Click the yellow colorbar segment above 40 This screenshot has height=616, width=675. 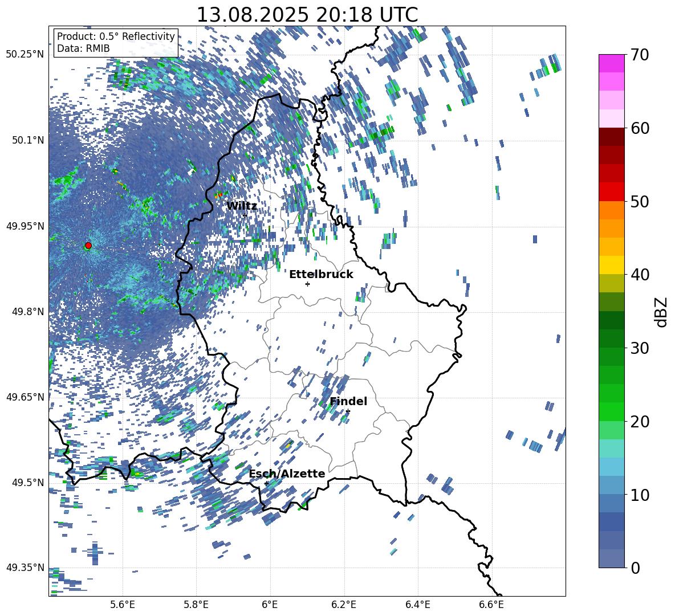(x=611, y=265)
